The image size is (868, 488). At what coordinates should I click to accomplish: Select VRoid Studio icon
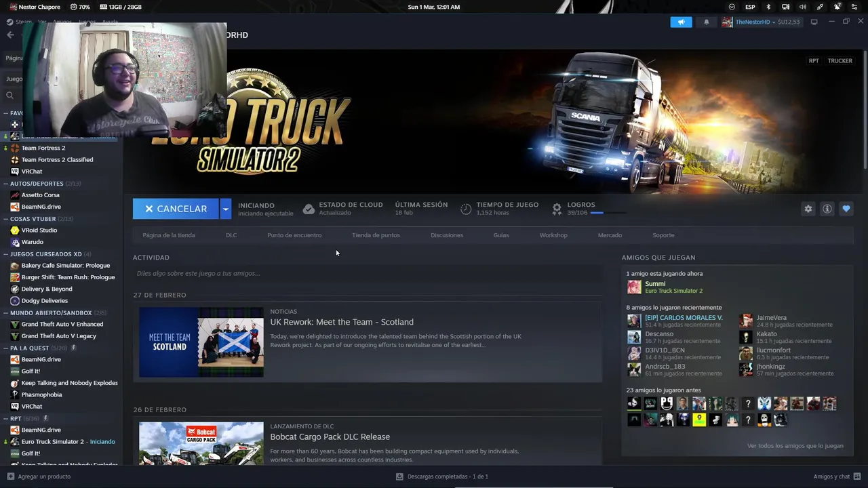click(15, 230)
